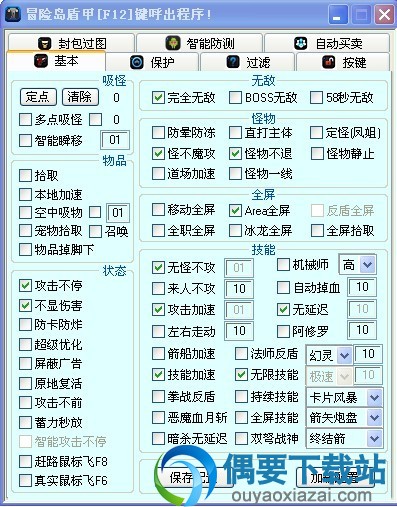Enable 多点吸怪 checkbox
Viewport: 397px width, 507px height.
point(25,119)
